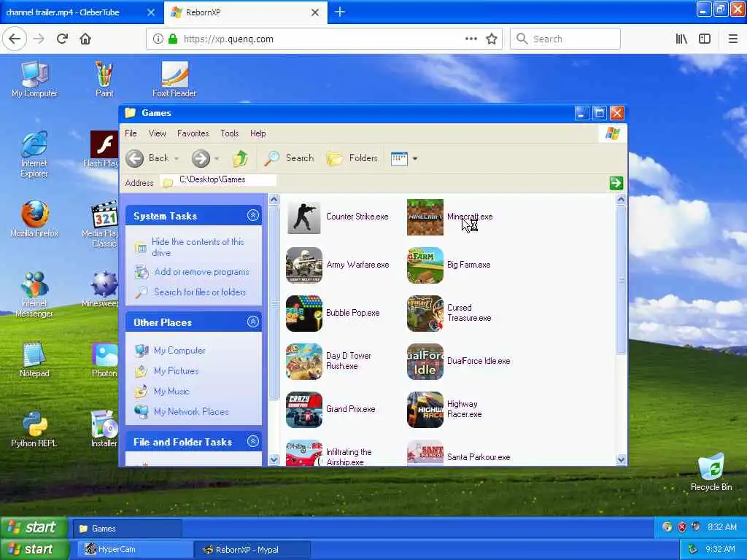This screenshot has height=560, width=747.
Task: Click the inner XP start button
Action: 34,528
